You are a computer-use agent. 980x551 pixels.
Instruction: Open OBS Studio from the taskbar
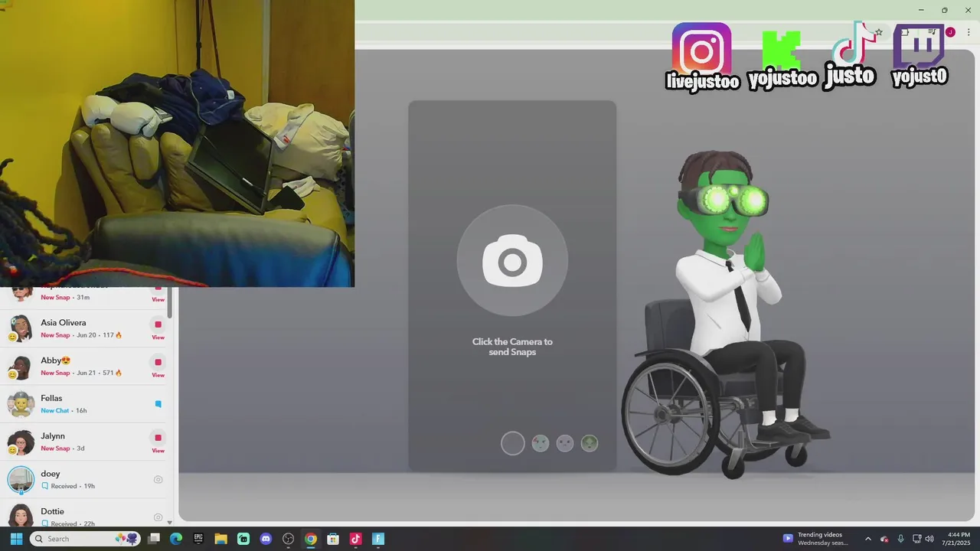tap(288, 539)
